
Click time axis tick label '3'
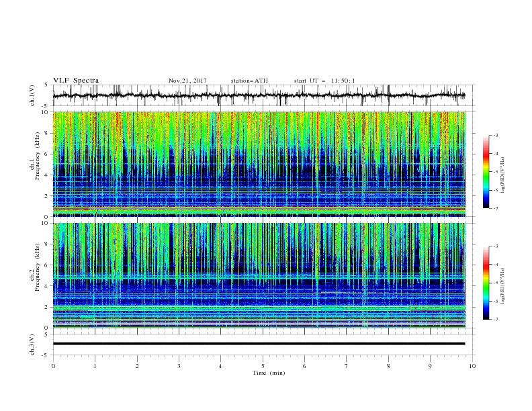coord(179,366)
